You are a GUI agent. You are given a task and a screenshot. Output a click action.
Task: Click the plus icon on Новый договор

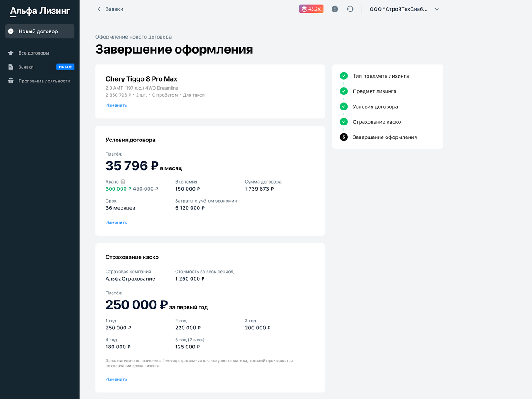[11, 31]
